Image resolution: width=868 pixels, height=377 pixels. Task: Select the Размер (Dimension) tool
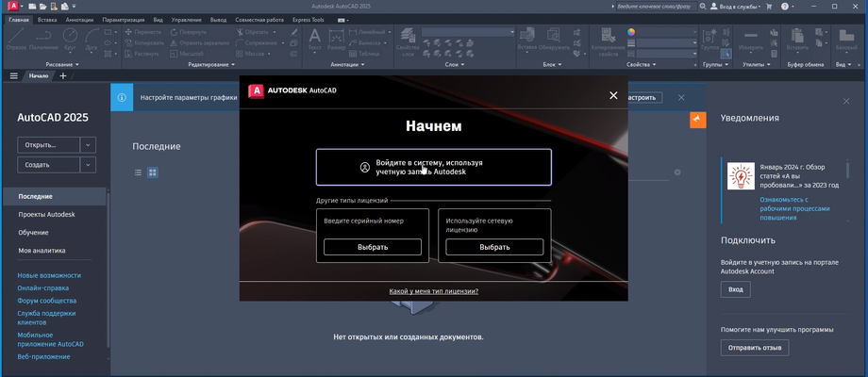[x=336, y=40]
